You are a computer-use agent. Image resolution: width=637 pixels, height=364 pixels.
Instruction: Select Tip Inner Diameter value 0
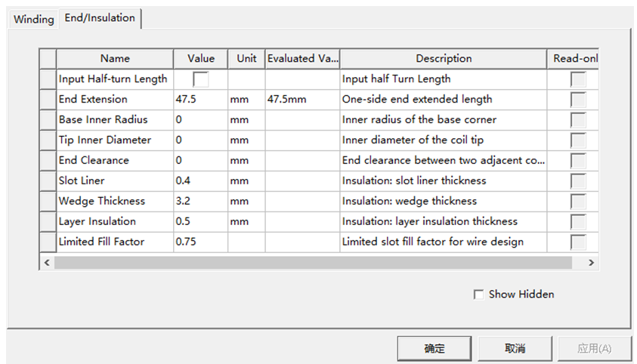coord(201,140)
